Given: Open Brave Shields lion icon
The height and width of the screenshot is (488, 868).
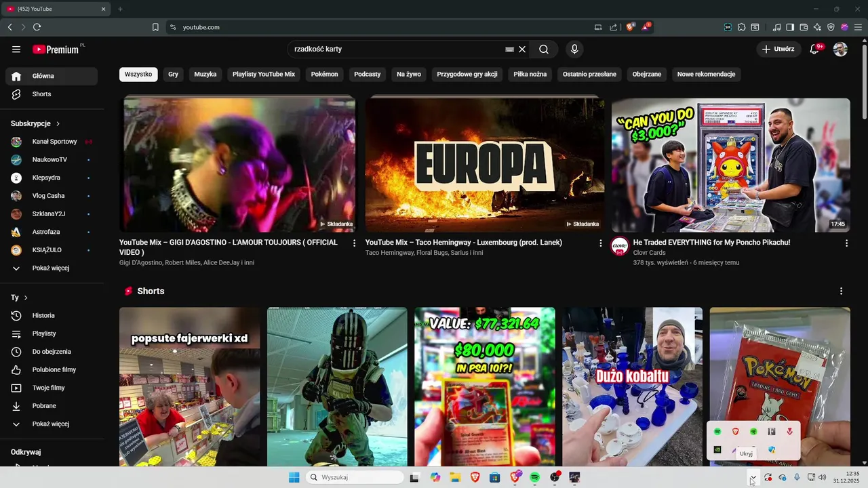Looking at the screenshot, I should coord(630,27).
